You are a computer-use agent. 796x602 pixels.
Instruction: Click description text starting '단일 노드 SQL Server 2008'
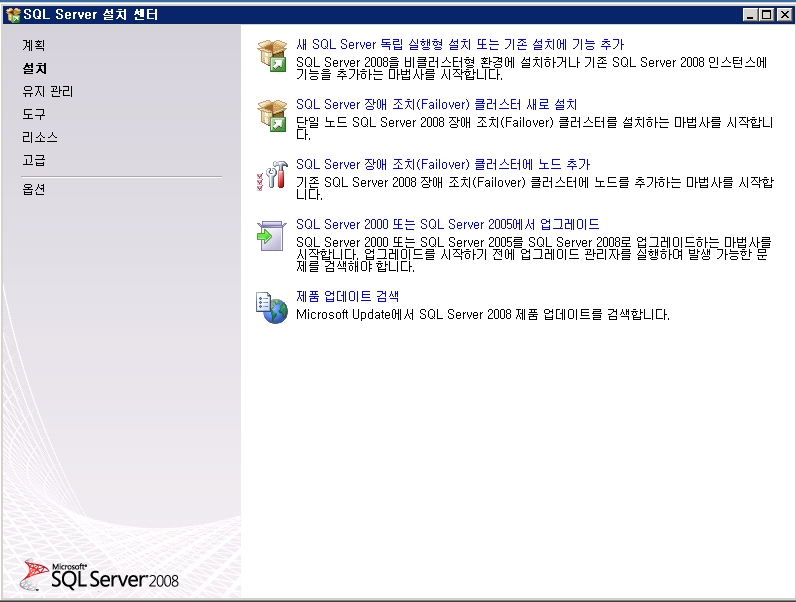click(535, 128)
